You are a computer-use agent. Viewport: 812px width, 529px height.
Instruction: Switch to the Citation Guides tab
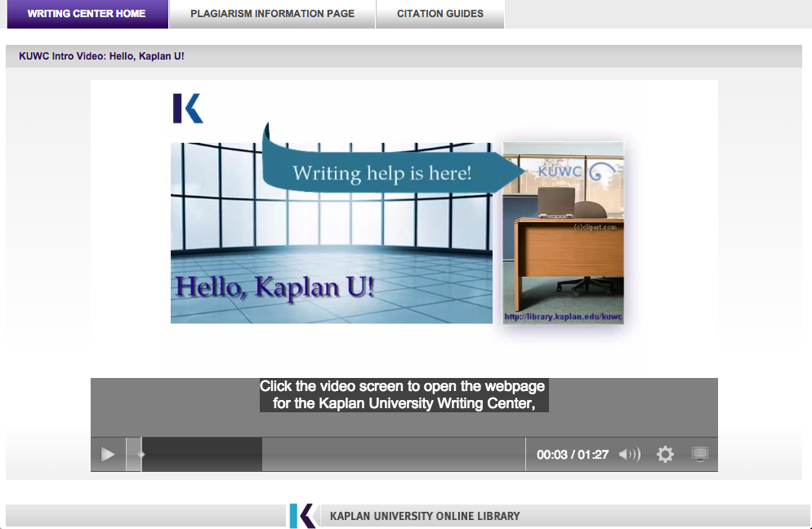point(439,14)
